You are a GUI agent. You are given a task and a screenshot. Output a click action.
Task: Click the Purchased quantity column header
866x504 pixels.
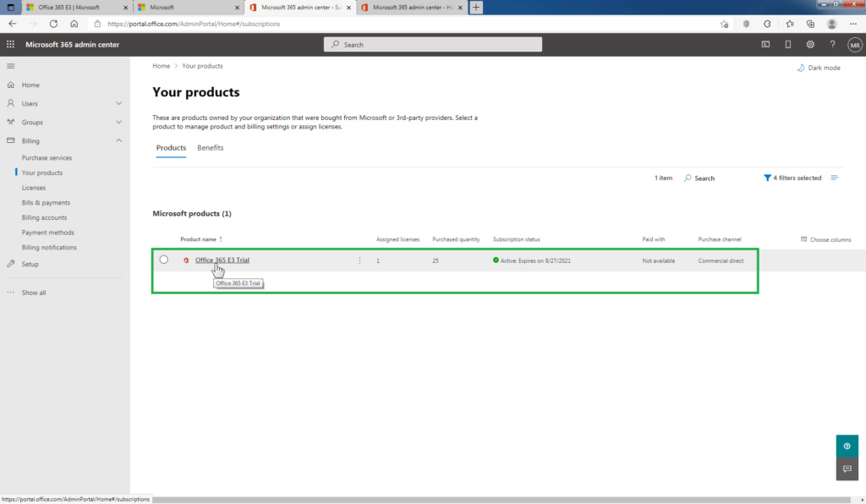click(x=456, y=239)
